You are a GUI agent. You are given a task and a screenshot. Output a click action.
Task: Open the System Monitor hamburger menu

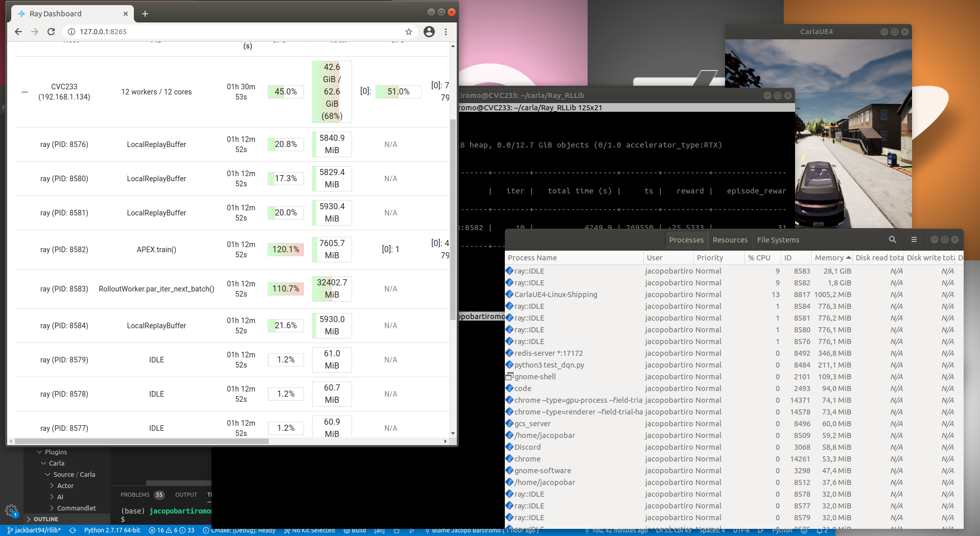pos(914,239)
